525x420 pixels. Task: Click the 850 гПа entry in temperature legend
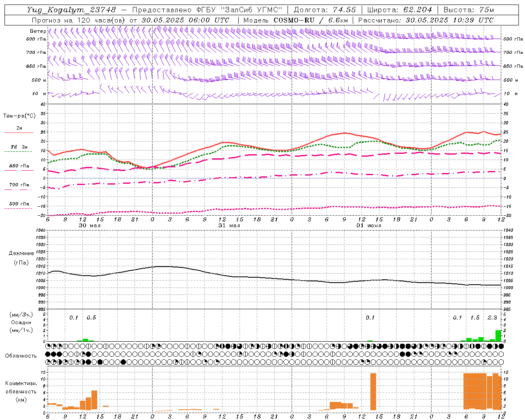pos(19,166)
